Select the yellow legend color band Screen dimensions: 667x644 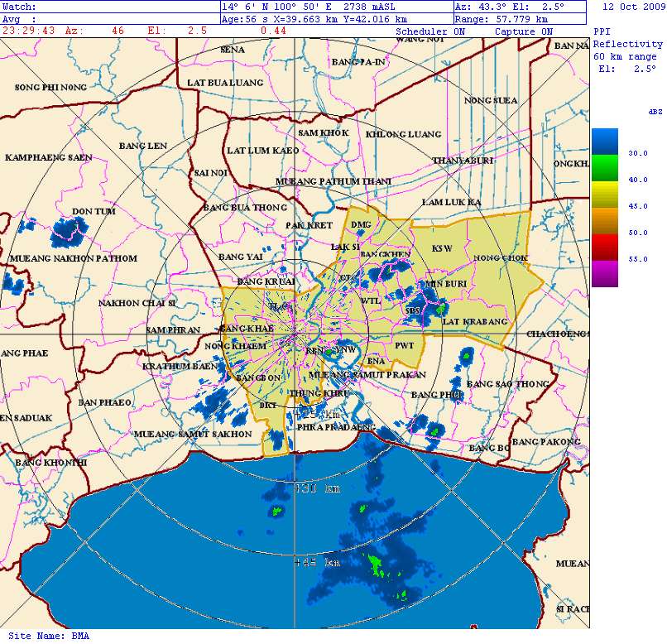click(x=604, y=195)
